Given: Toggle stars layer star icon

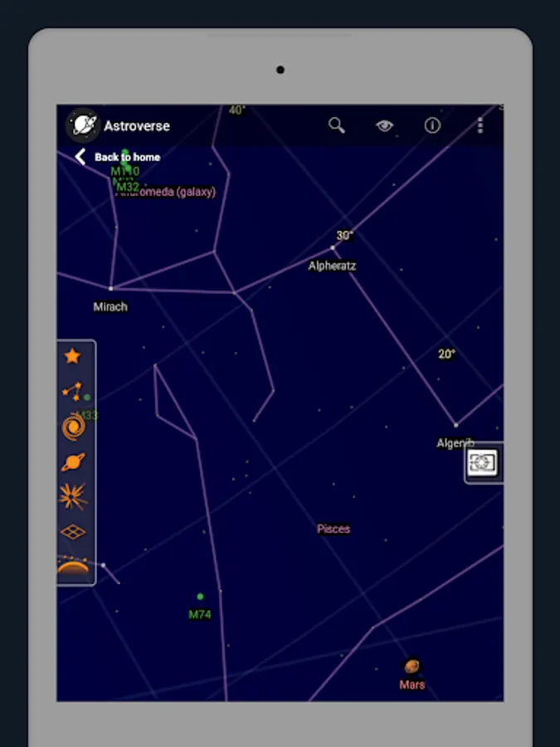Looking at the screenshot, I should (72, 356).
